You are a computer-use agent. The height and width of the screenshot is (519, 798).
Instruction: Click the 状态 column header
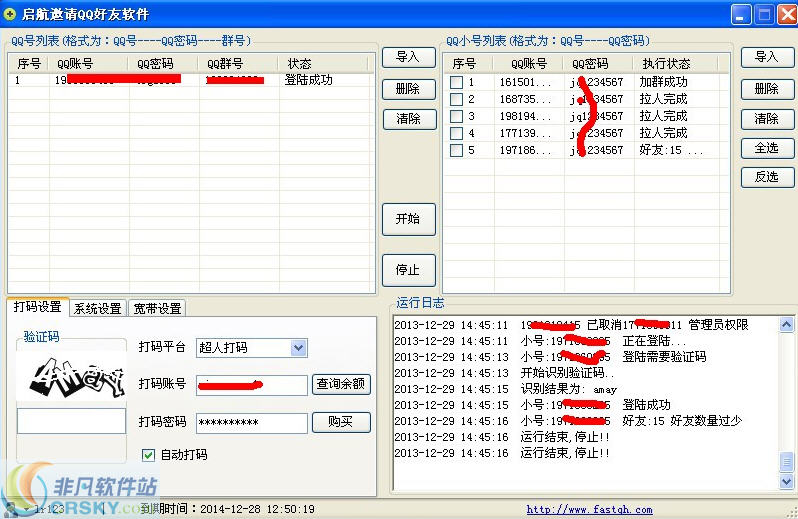pyautogui.click(x=324, y=64)
